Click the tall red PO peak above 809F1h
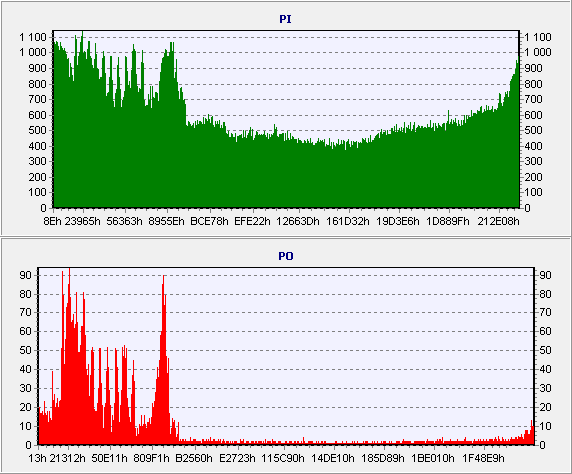Image resolution: width=572 pixels, height=474 pixels. coord(163,359)
